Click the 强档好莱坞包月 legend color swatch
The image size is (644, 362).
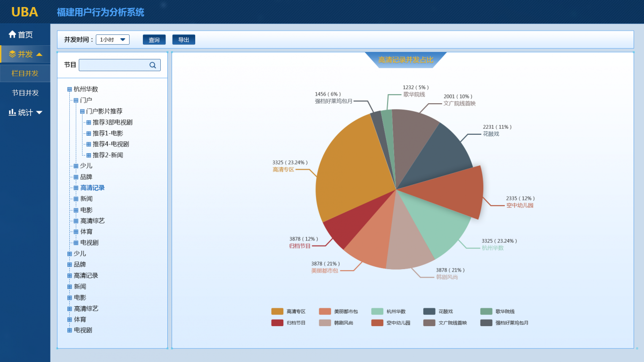click(x=486, y=323)
